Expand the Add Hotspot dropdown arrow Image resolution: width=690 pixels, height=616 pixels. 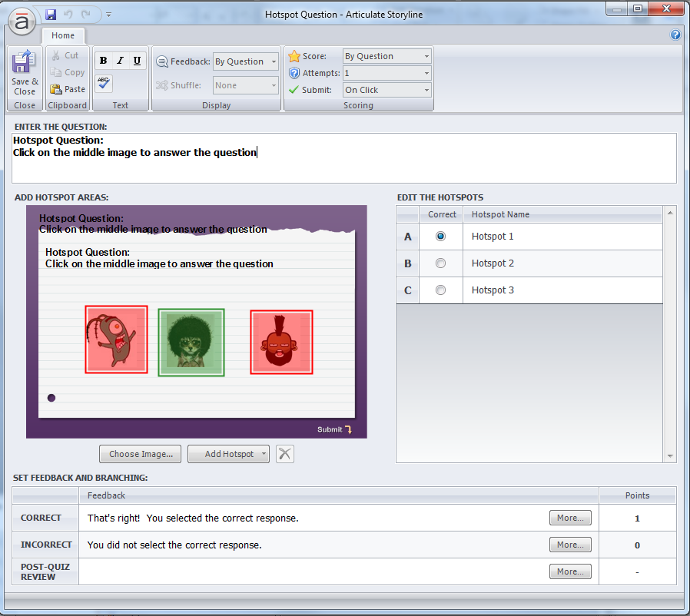(264, 454)
